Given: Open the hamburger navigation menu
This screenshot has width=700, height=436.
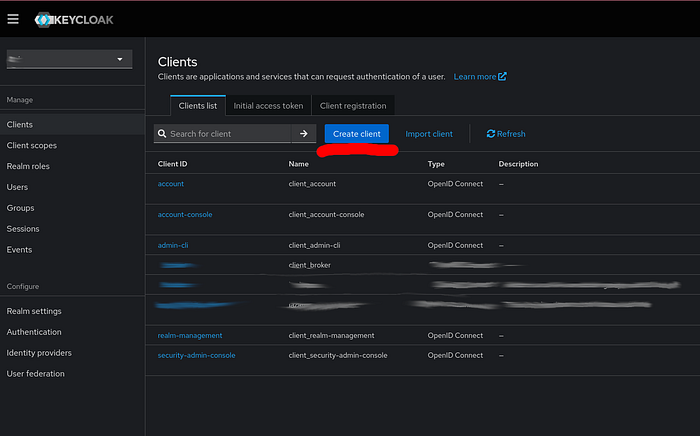Looking at the screenshot, I should click(13, 19).
